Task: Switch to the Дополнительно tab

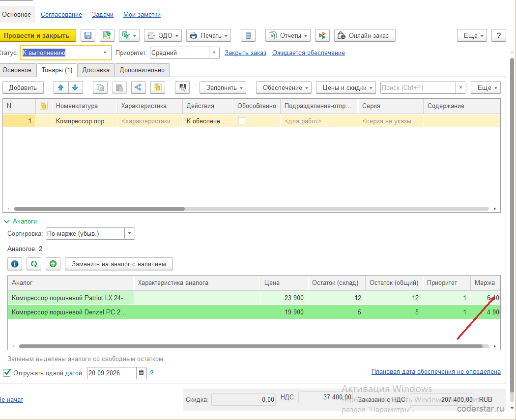Action: [142, 70]
